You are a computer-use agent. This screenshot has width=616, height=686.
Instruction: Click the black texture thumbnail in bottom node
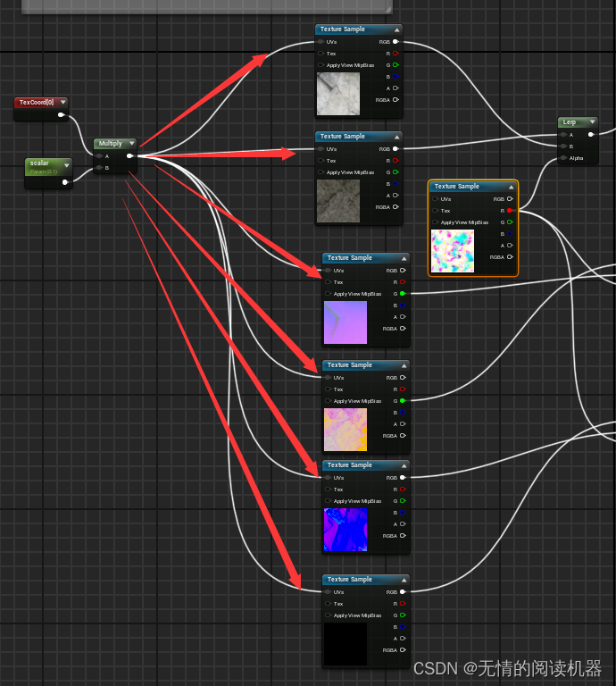(345, 644)
